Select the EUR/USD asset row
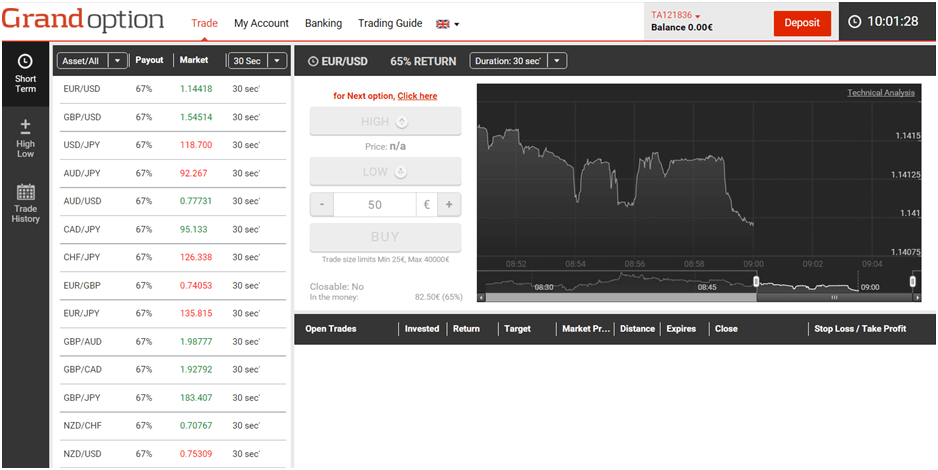Viewport: 938px width, 470px height. [173, 89]
